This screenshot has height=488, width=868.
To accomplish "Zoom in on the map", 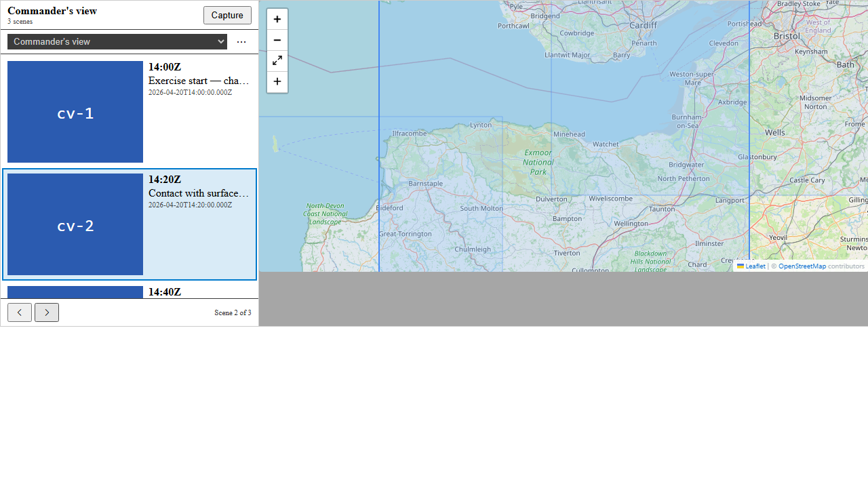I will 277,20.
